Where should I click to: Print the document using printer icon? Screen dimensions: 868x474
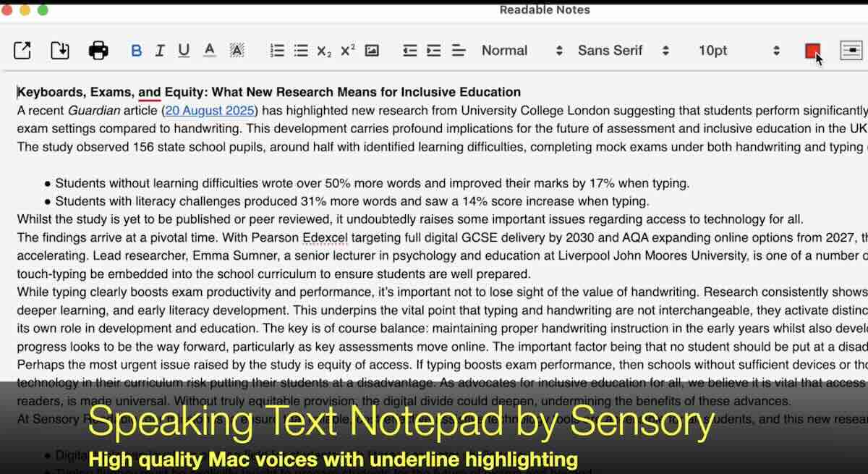tap(98, 51)
